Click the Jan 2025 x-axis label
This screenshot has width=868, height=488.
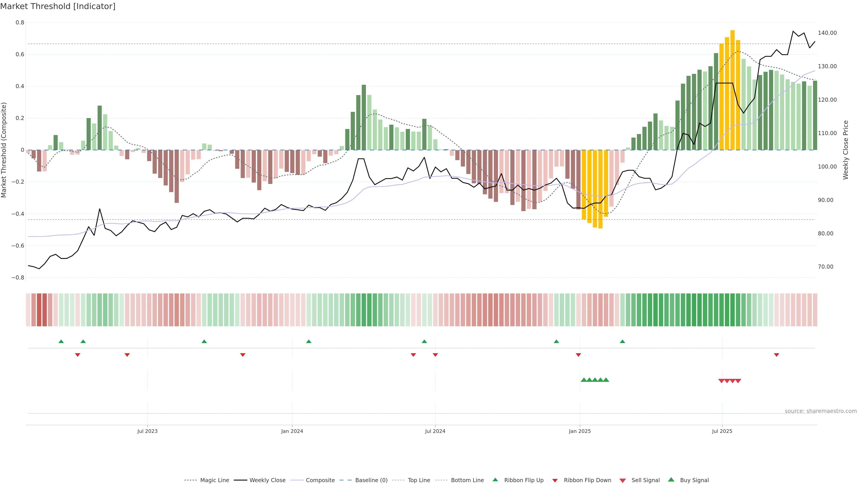coord(580,431)
